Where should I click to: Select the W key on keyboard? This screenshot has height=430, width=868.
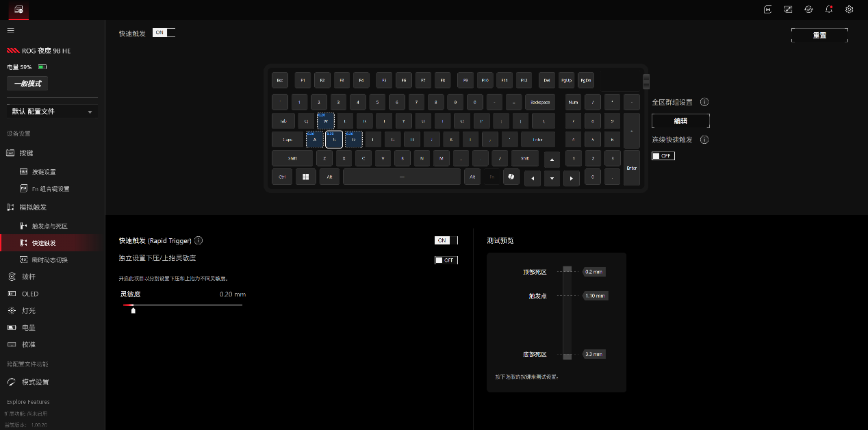click(326, 121)
